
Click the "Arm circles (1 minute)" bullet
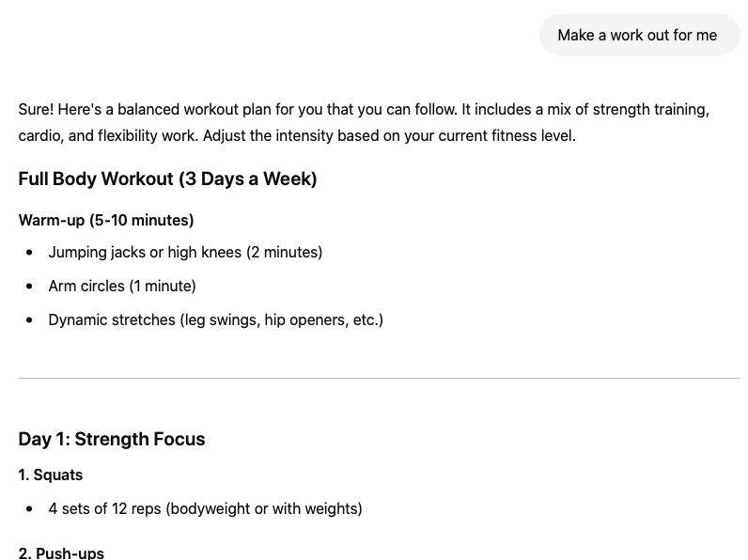point(122,286)
